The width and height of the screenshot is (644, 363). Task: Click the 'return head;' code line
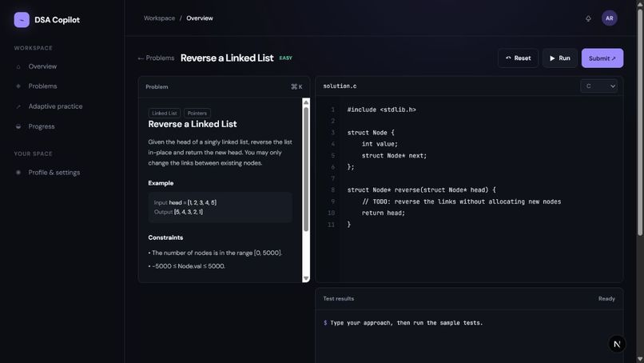tap(384, 213)
